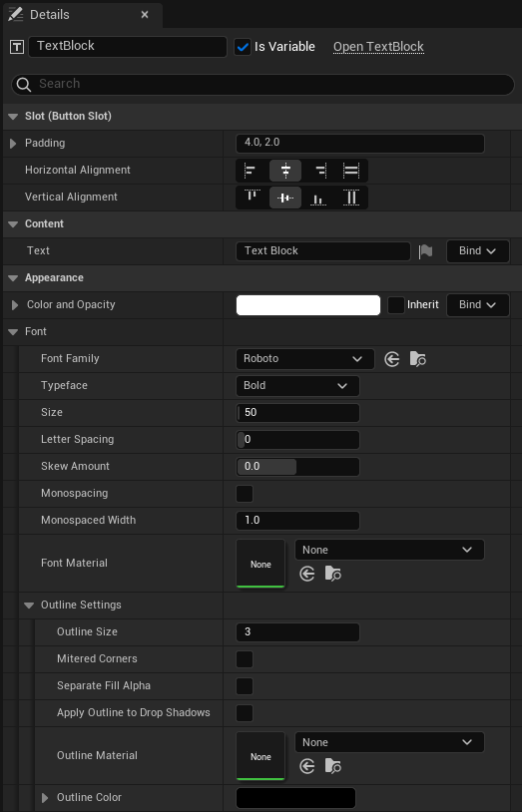This screenshot has height=812, width=522.
Task: Open the Typeface dropdown showing Bold
Action: point(297,386)
